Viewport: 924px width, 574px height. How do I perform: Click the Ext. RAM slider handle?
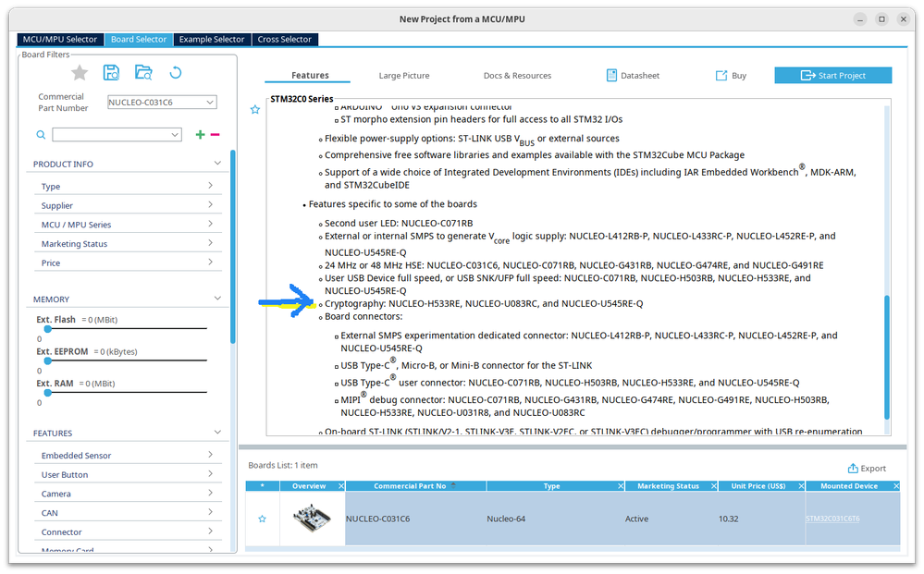tap(48, 393)
